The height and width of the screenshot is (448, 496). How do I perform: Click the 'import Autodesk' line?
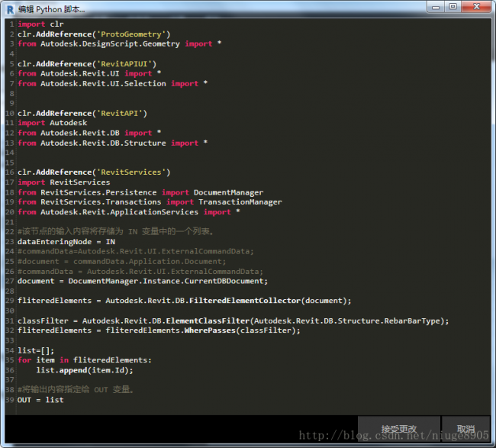pos(52,123)
